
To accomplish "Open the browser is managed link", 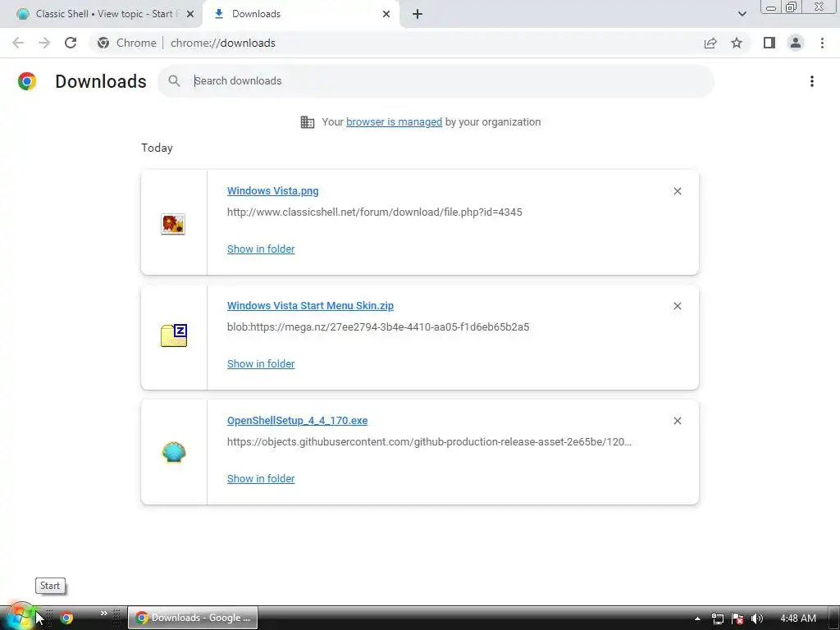I will 395,121.
